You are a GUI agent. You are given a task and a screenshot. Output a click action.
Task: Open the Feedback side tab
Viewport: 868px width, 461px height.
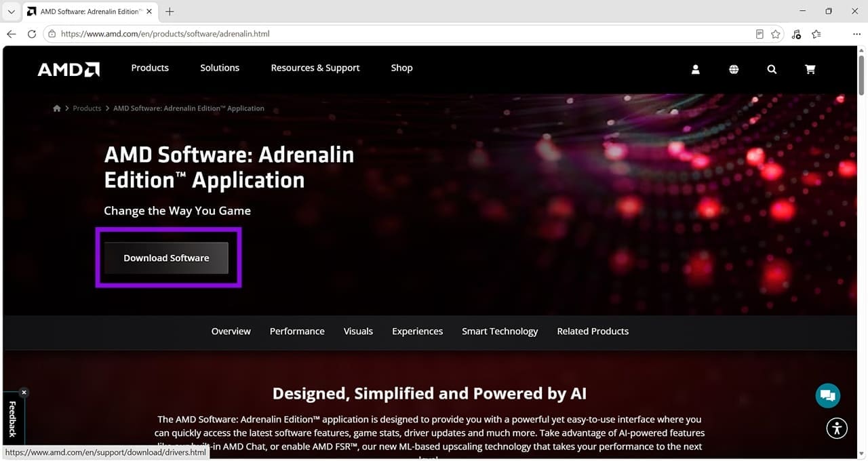pos(12,419)
